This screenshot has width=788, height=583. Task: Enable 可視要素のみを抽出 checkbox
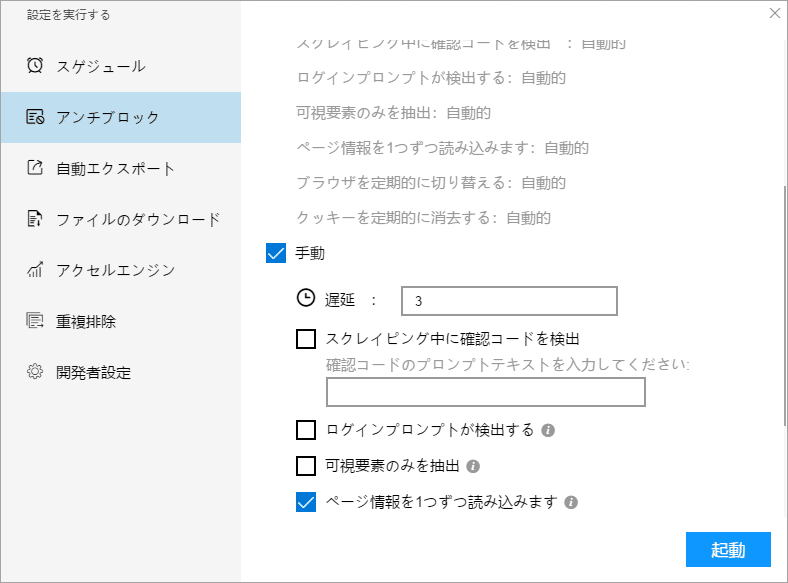coord(306,466)
